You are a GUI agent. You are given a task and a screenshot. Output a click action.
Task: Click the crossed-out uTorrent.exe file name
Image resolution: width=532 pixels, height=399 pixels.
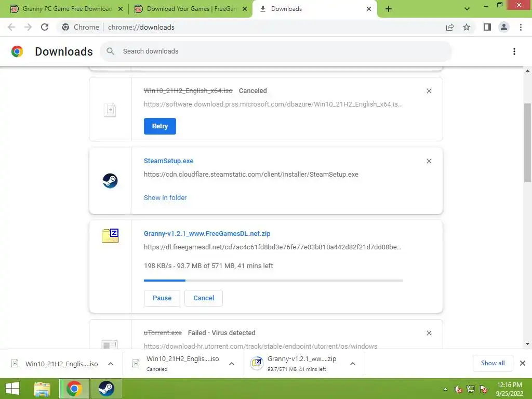163,333
